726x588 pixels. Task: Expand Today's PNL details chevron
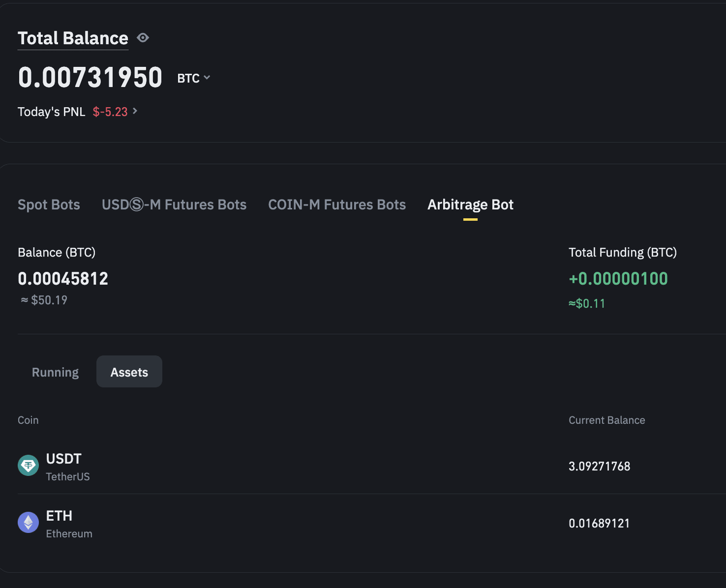[135, 111]
